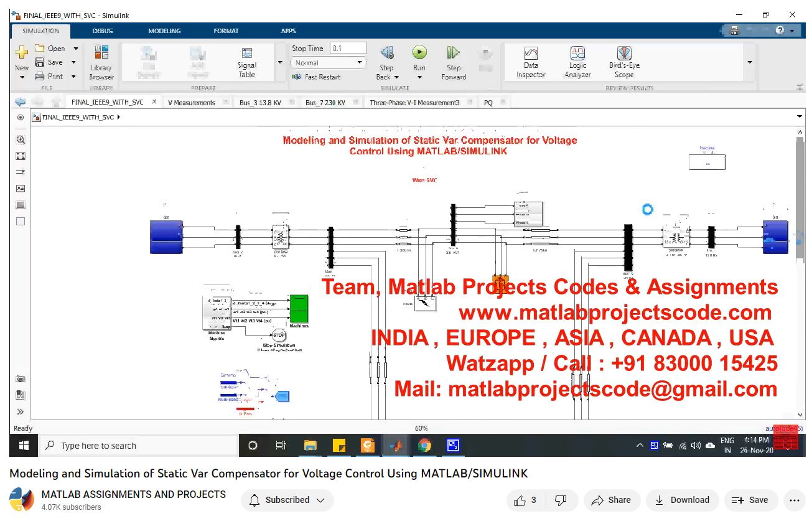Expand the Run button dropdown arrow
This screenshot has height=521, width=812.
coord(419,78)
